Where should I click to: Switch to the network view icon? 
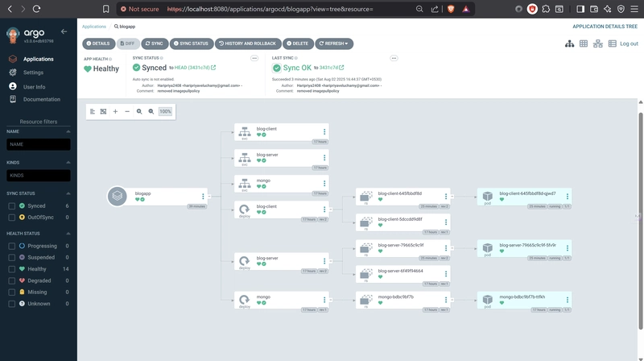click(x=598, y=44)
